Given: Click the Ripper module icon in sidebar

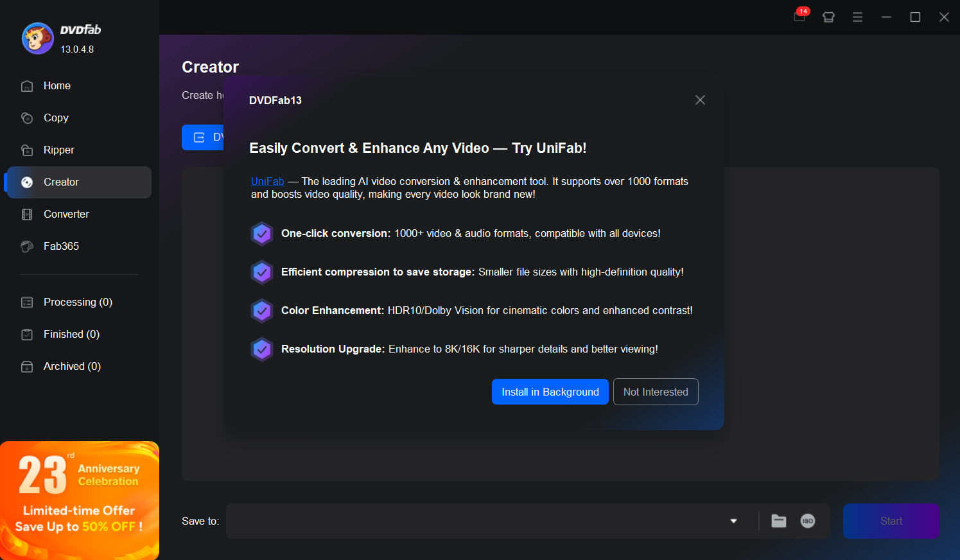Looking at the screenshot, I should [x=27, y=150].
